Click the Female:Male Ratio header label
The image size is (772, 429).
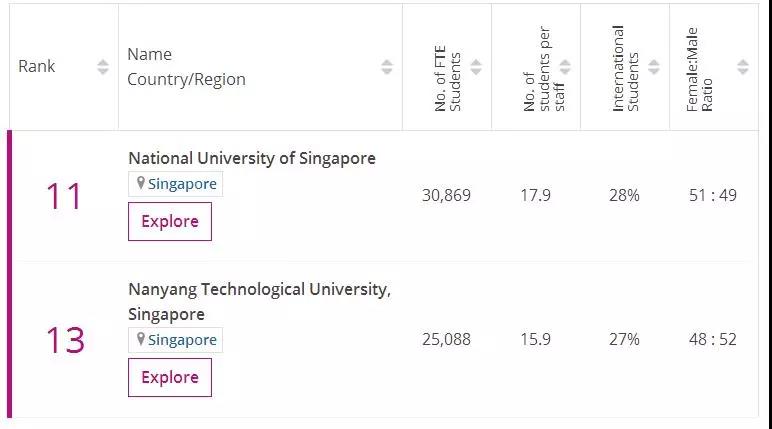tap(700, 67)
